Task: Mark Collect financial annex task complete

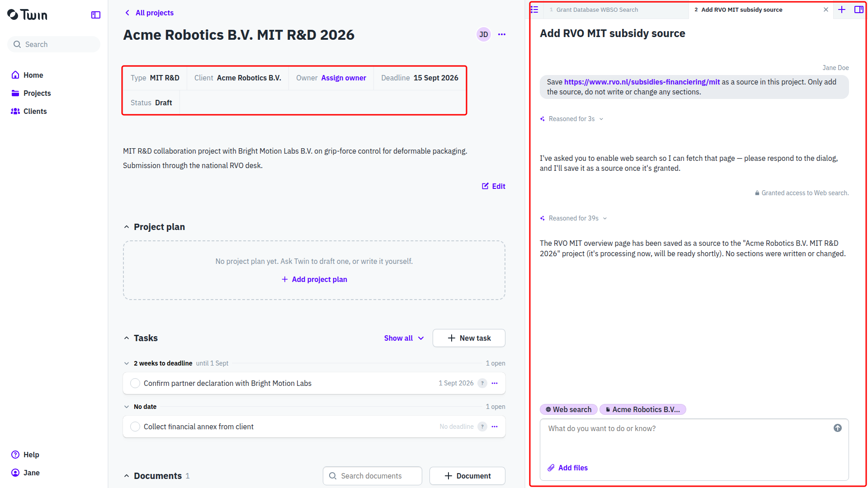Action: pyautogui.click(x=135, y=427)
